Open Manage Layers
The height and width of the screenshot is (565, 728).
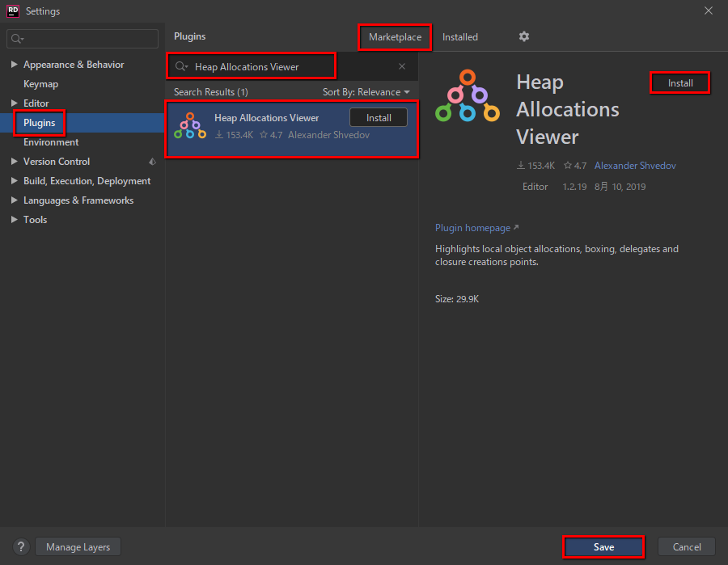(78, 546)
